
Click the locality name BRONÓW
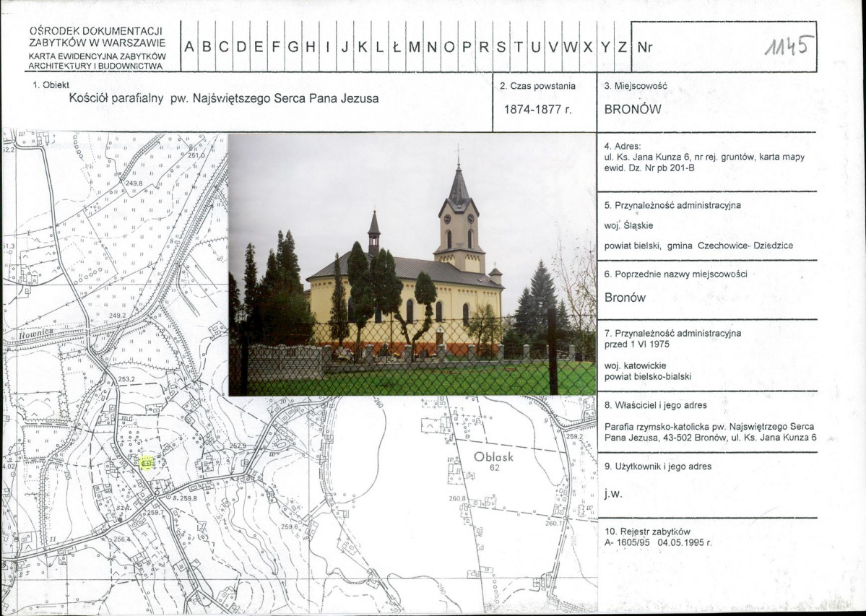click(633, 110)
